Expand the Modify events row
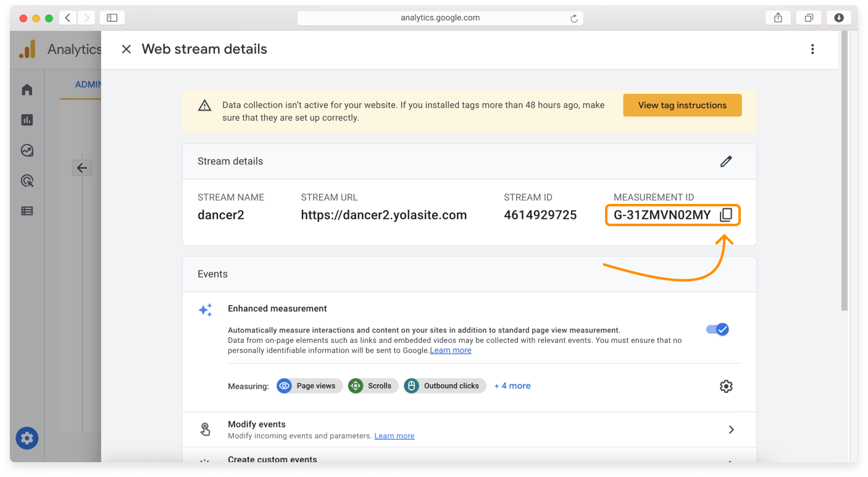The height and width of the screenshot is (477, 868). [731, 429]
